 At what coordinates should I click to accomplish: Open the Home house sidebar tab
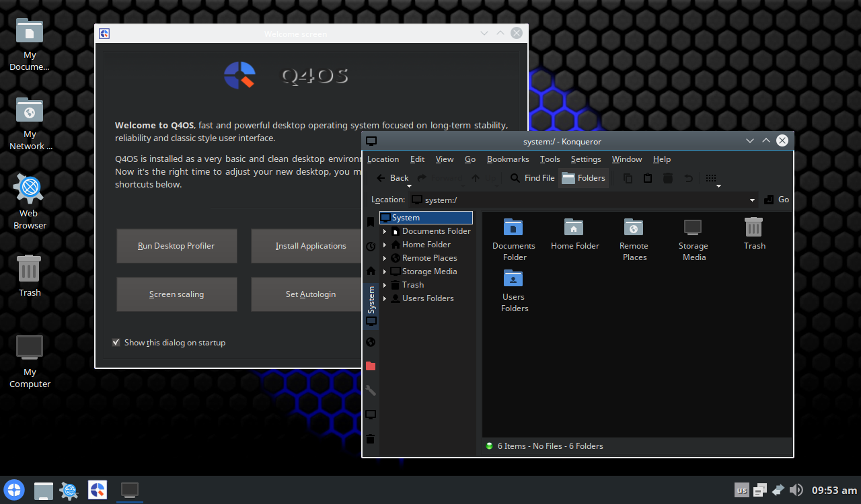371,271
